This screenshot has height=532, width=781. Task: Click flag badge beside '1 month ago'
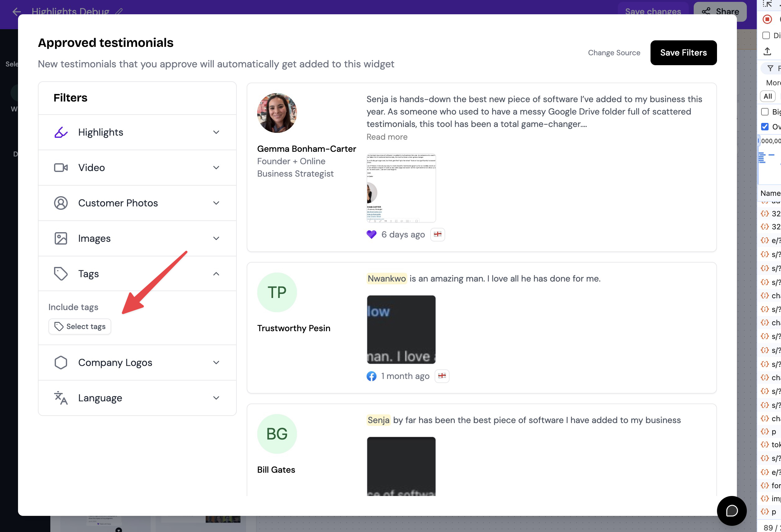tap(442, 376)
